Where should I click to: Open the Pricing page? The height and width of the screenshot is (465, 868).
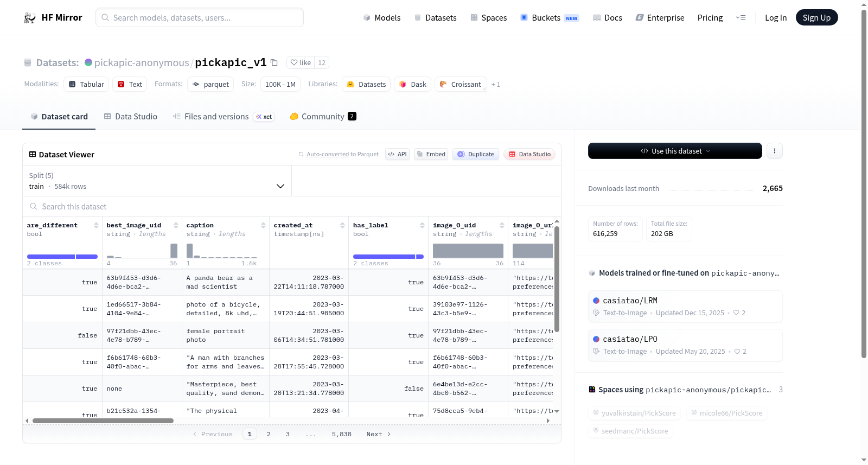pyautogui.click(x=710, y=18)
